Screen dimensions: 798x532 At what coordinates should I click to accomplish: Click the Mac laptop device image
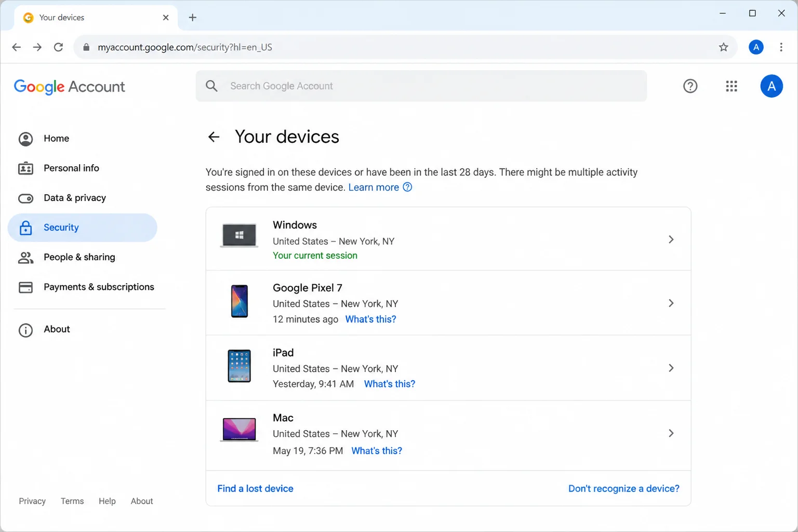coord(239,430)
